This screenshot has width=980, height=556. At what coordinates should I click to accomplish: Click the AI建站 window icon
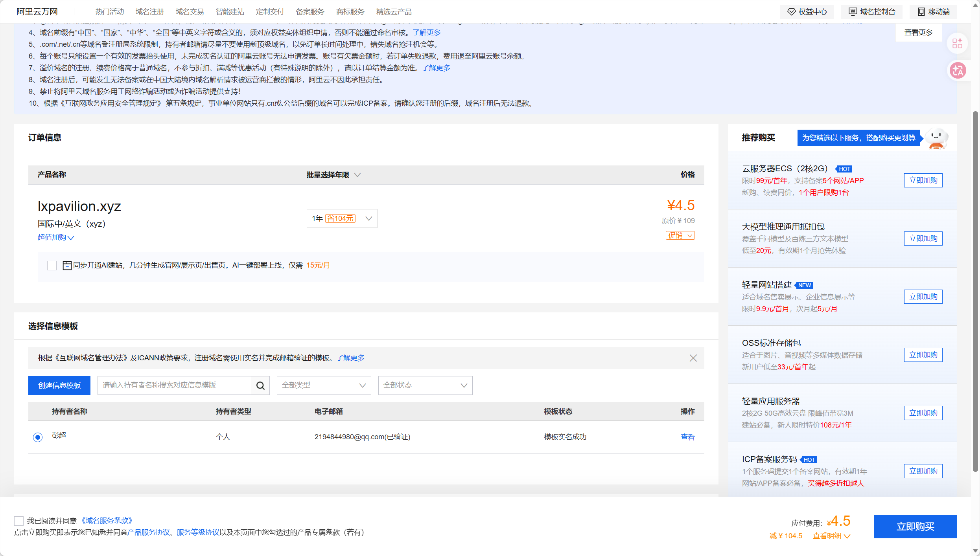pos(67,266)
